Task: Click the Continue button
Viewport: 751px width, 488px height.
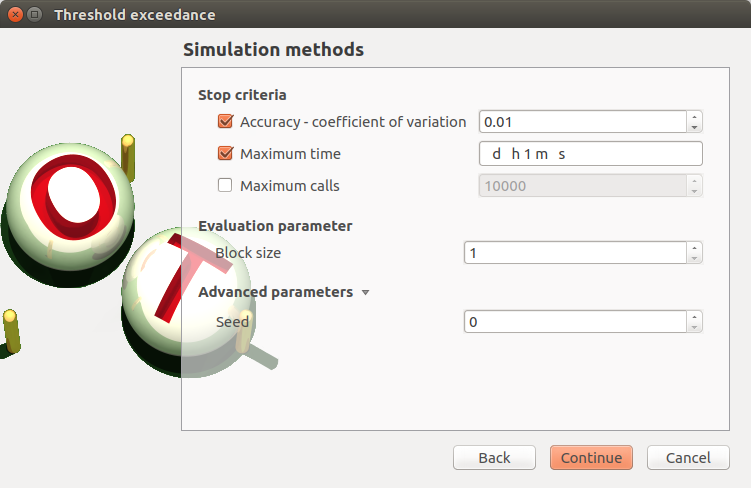Action: click(591, 458)
